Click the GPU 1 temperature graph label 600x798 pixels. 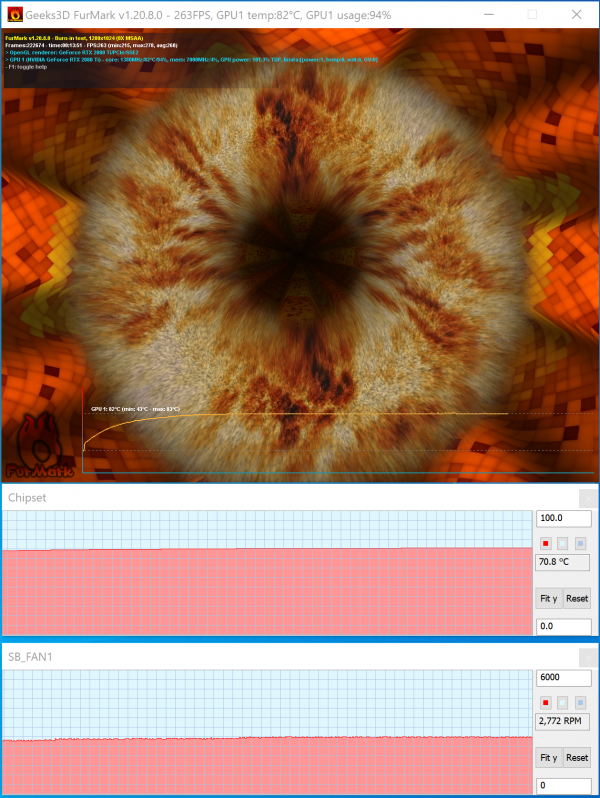point(135,409)
